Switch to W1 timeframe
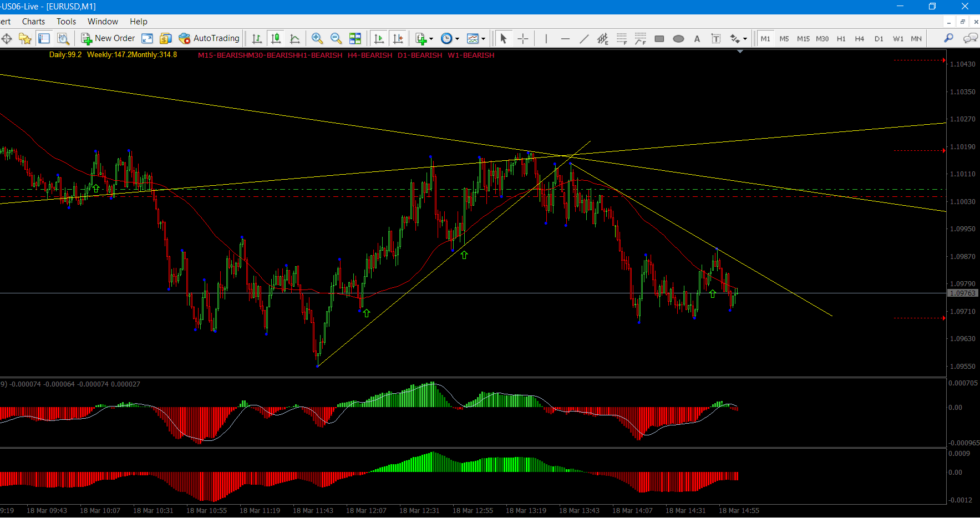This screenshot has width=980, height=518. tap(898, 38)
